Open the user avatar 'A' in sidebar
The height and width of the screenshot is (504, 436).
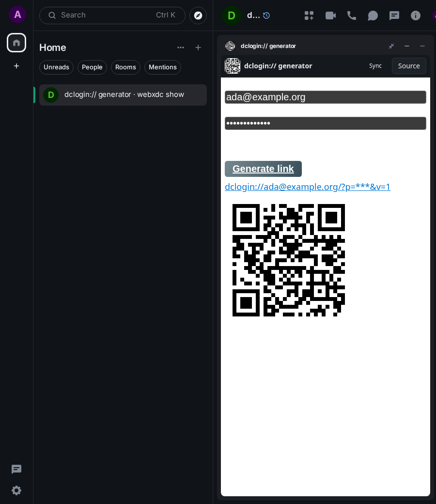(17, 15)
